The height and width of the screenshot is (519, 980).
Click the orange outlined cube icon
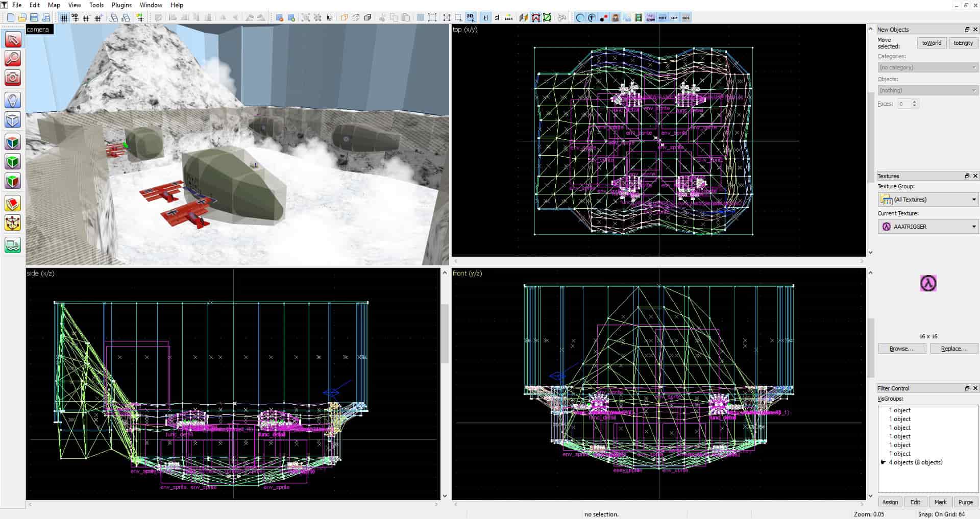click(x=344, y=18)
